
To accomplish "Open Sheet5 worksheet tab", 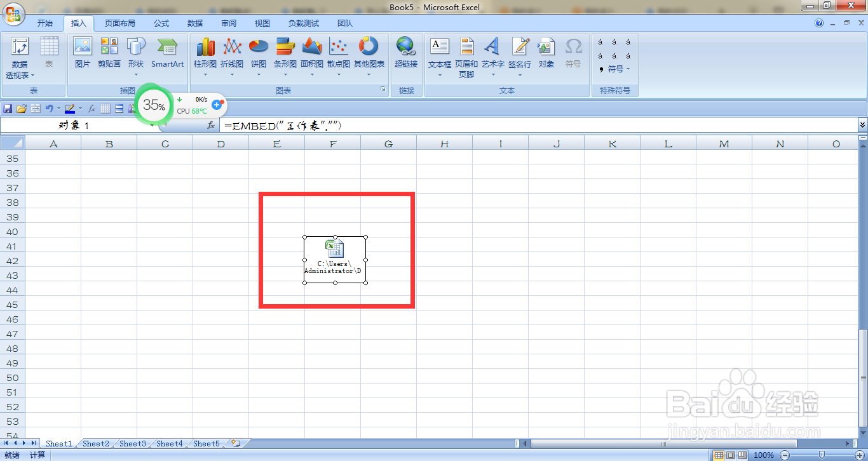I will tap(207, 444).
